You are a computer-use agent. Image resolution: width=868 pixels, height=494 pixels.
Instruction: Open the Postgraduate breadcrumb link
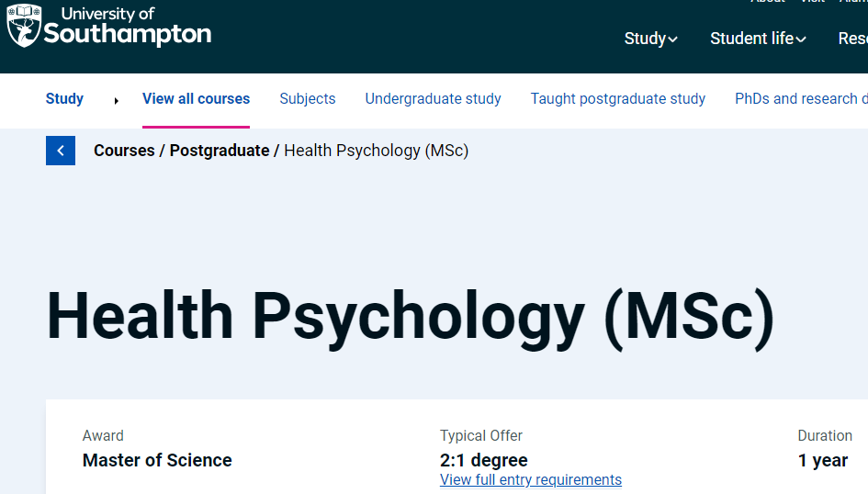(x=220, y=151)
